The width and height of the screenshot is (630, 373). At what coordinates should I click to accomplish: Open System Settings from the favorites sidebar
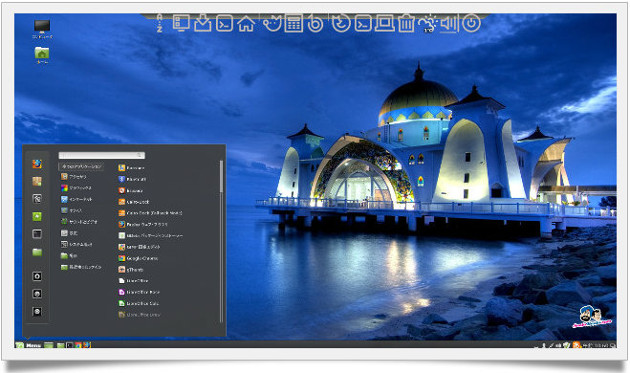click(37, 199)
